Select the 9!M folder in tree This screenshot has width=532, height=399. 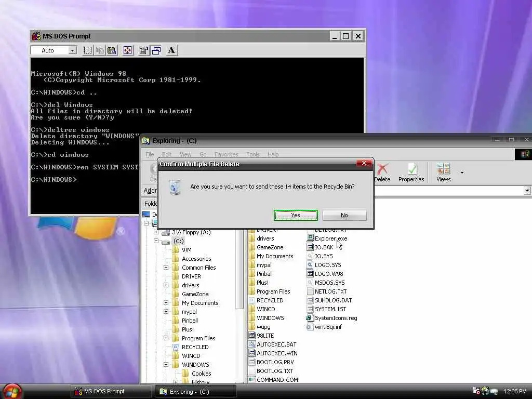coord(187,250)
